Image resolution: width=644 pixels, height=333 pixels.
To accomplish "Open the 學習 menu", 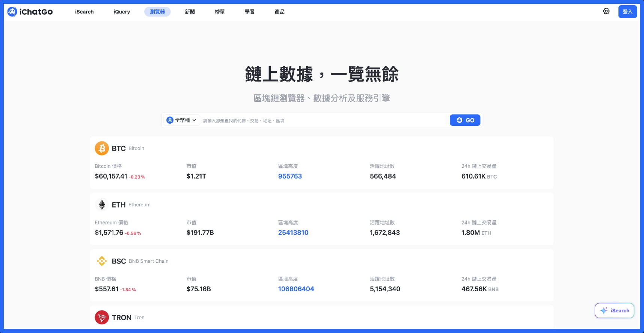I will 250,12.
